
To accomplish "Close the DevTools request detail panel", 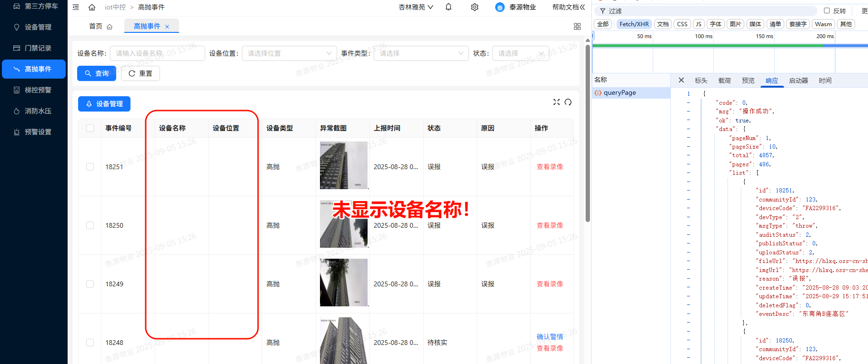I will pyautogui.click(x=681, y=81).
